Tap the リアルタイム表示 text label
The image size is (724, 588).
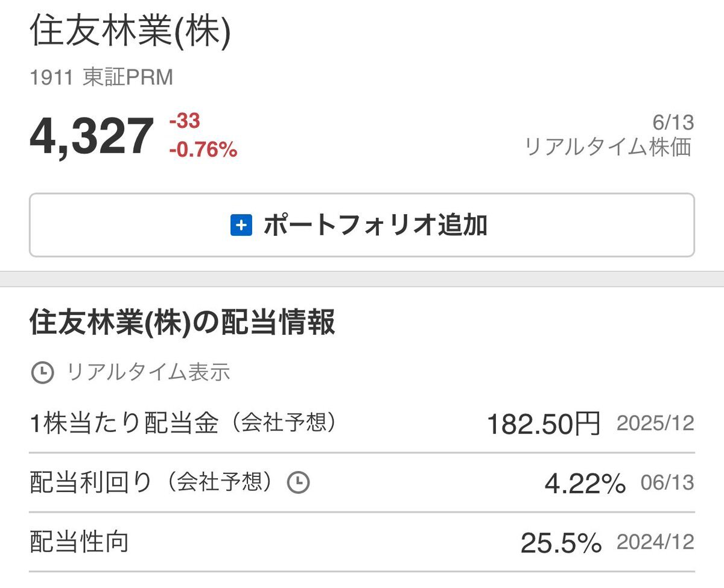coord(148,372)
